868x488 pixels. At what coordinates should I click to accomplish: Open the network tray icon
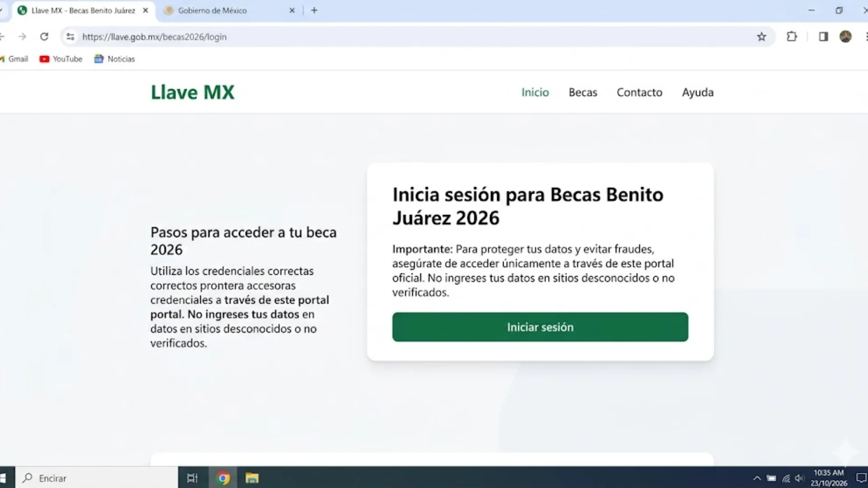pos(786,478)
